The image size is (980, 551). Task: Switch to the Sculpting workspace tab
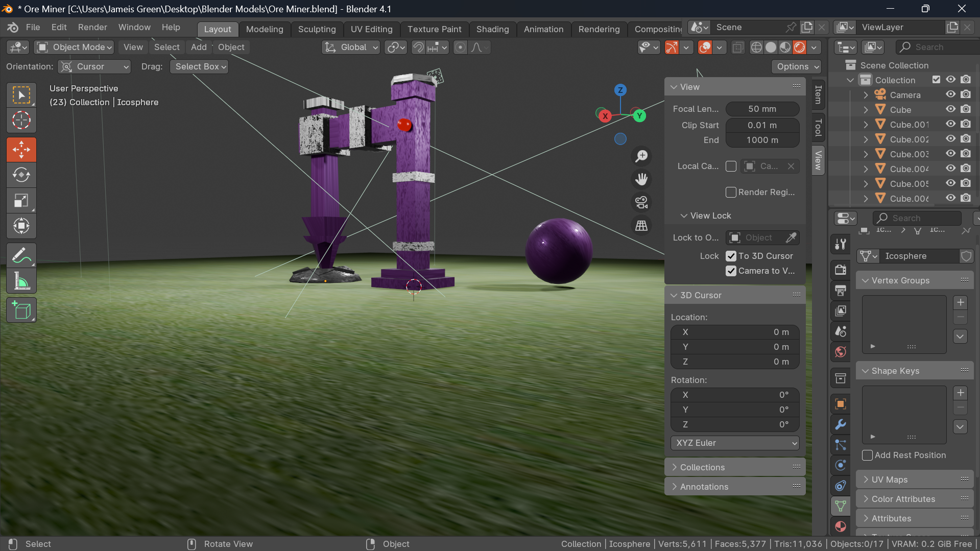317,29
